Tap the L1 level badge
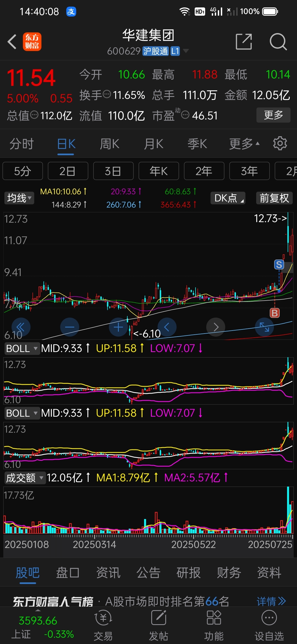 pos(175,51)
